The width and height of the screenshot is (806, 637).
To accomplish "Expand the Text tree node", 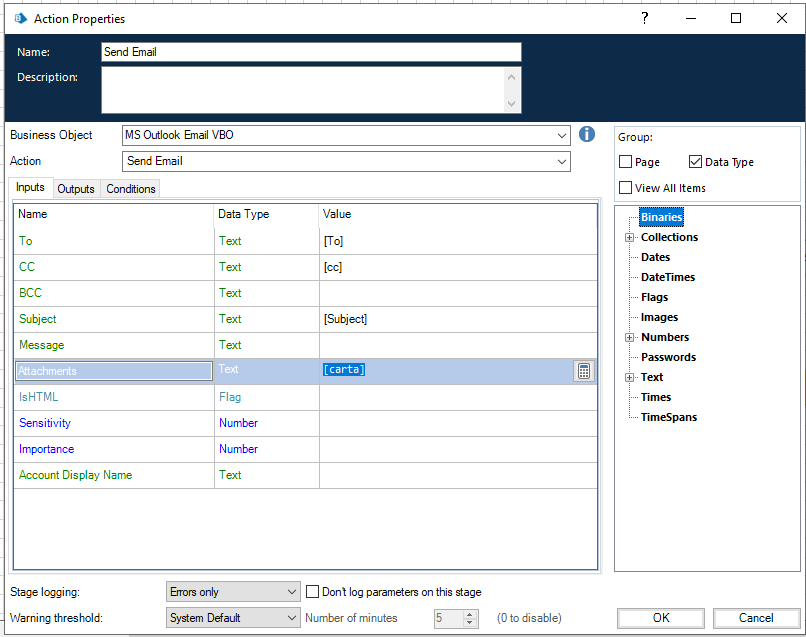I will (x=628, y=377).
